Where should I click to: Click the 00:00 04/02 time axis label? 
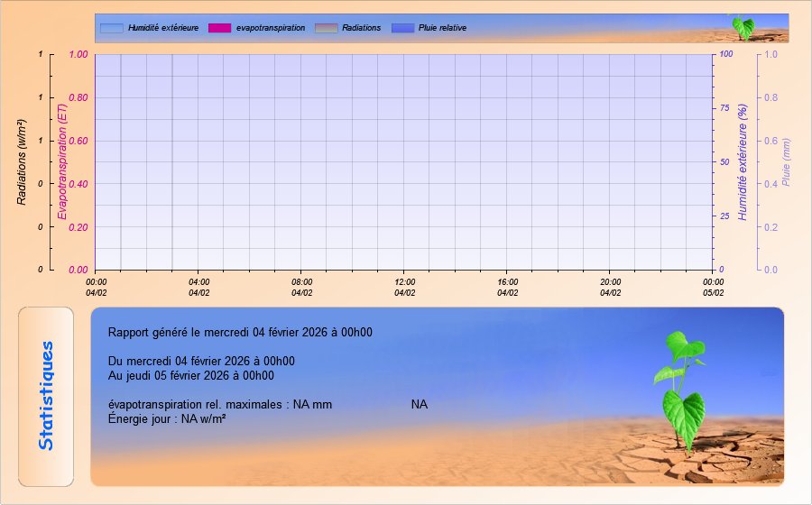click(x=97, y=287)
